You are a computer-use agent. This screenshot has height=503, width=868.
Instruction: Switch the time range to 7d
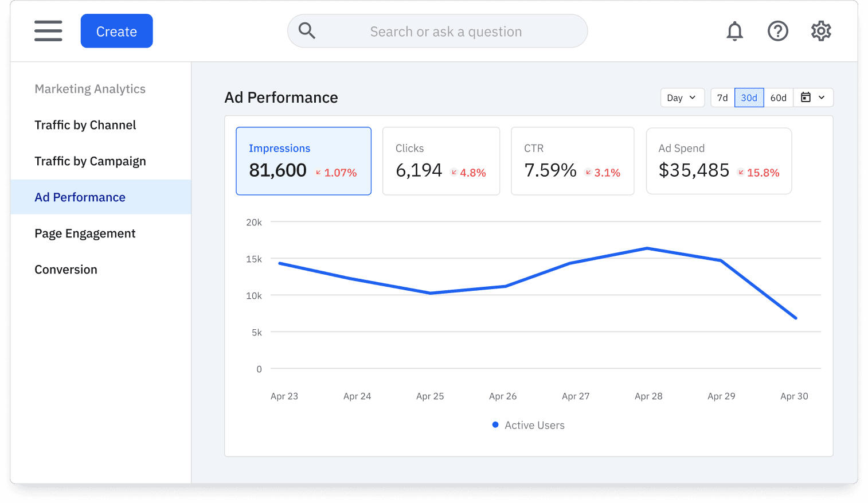pyautogui.click(x=722, y=98)
